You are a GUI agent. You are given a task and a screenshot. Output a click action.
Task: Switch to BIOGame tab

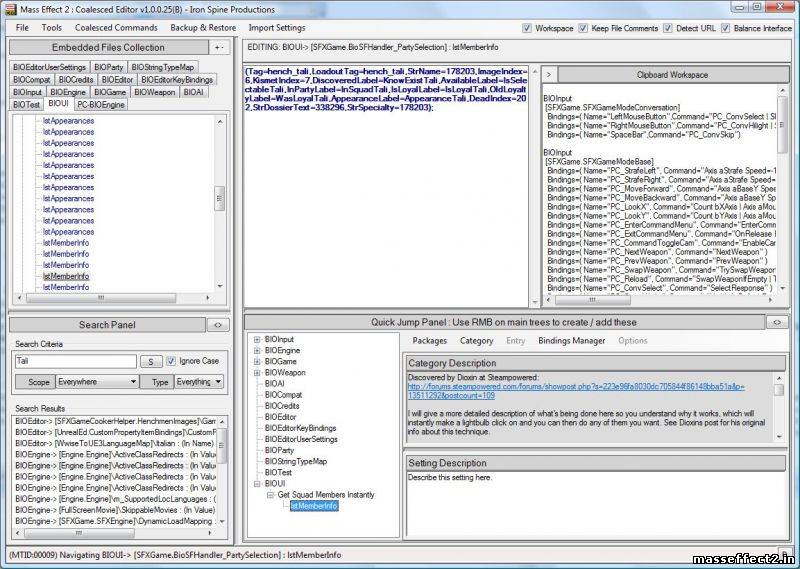pos(110,92)
